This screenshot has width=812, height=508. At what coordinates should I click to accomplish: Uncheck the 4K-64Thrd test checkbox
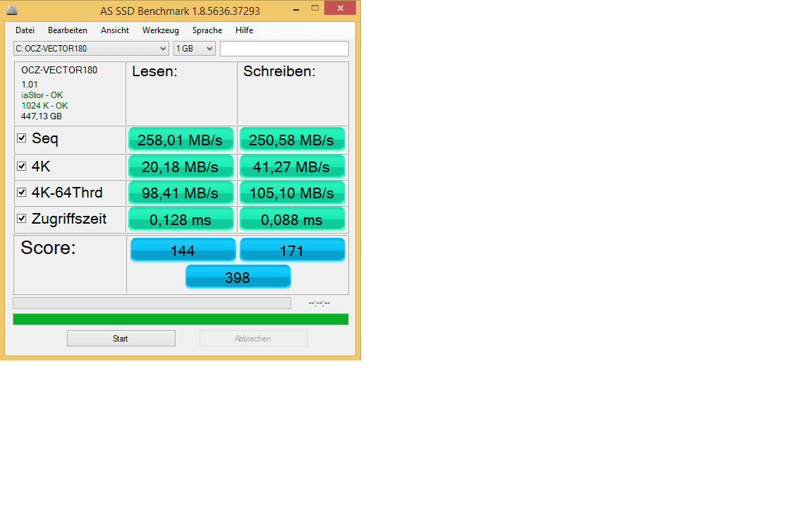click(21, 193)
